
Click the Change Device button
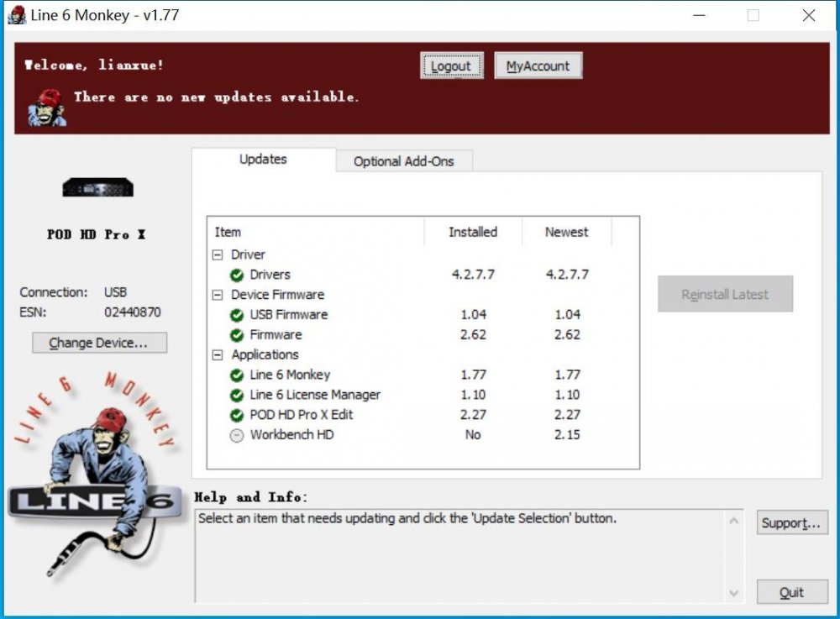[x=99, y=343]
